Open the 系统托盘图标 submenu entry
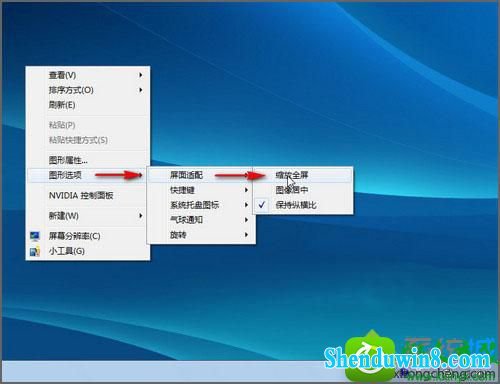The height and width of the screenshot is (384, 500). point(201,205)
